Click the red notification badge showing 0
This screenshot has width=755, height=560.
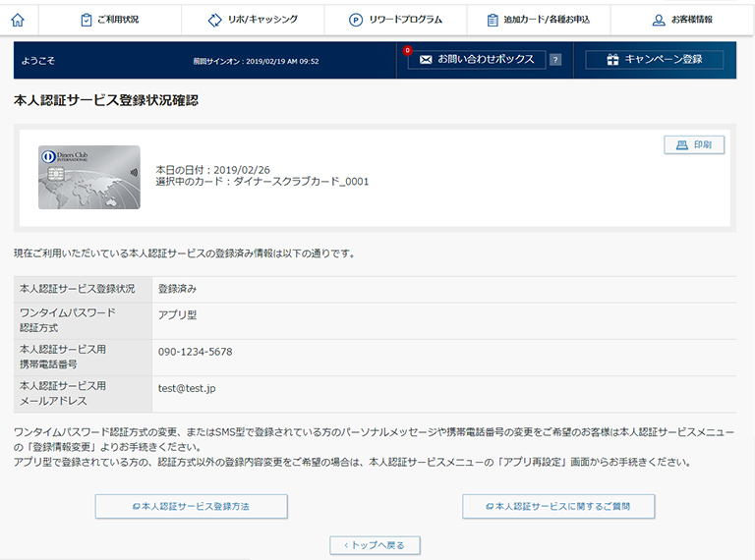[x=407, y=50]
